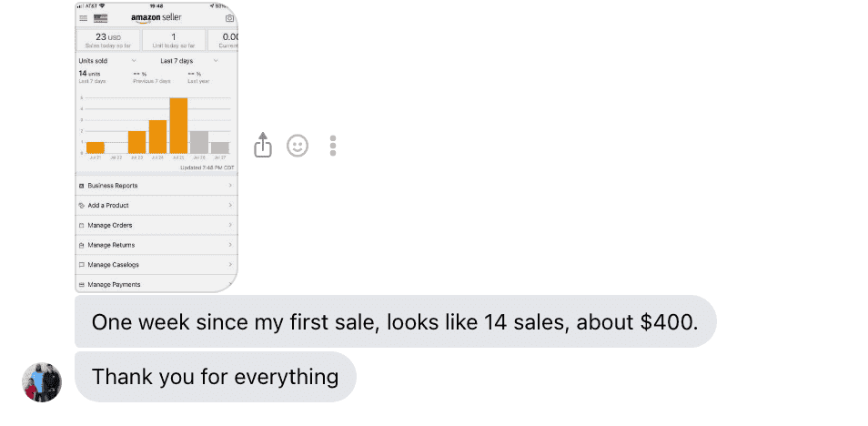The width and height of the screenshot is (868, 426).
Task: Select Add a Product menu item
Action: click(155, 205)
